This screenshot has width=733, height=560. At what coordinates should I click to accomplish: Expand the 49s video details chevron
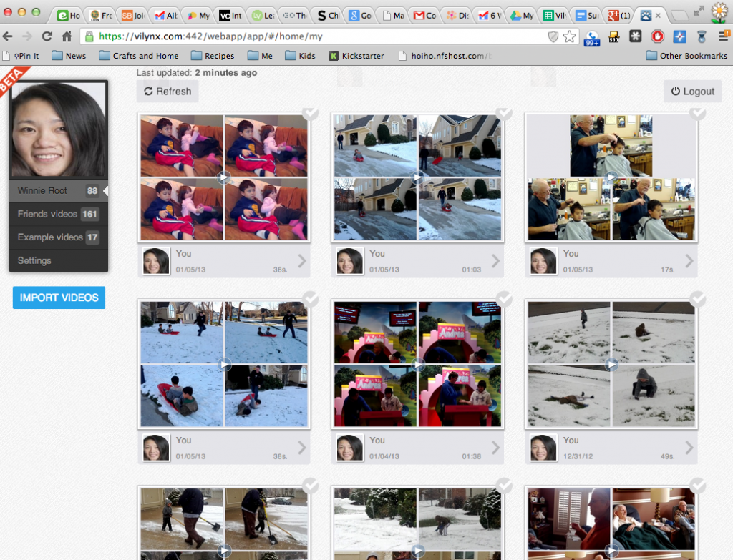click(x=689, y=448)
